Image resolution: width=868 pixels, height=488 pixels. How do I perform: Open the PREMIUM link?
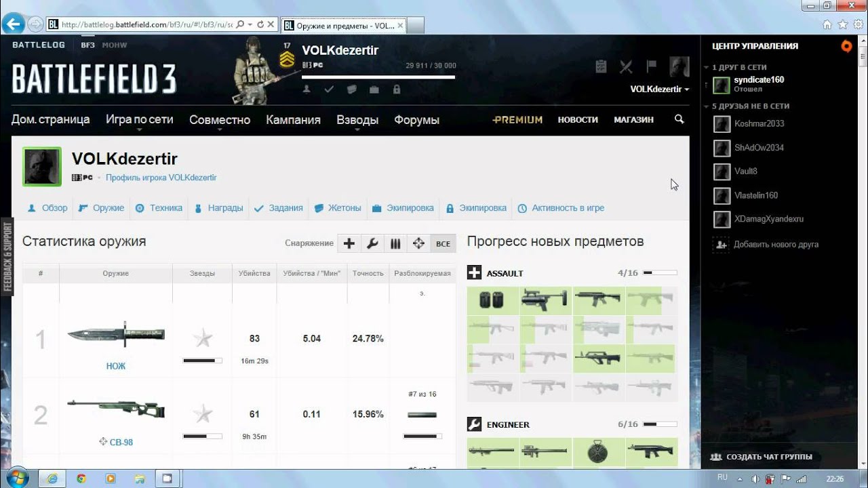517,119
